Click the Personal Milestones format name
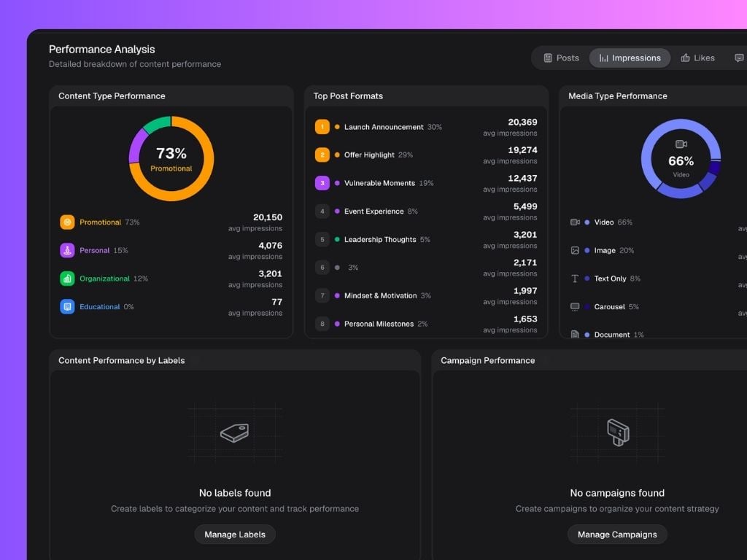Viewport: 747px width, 560px height. point(379,324)
